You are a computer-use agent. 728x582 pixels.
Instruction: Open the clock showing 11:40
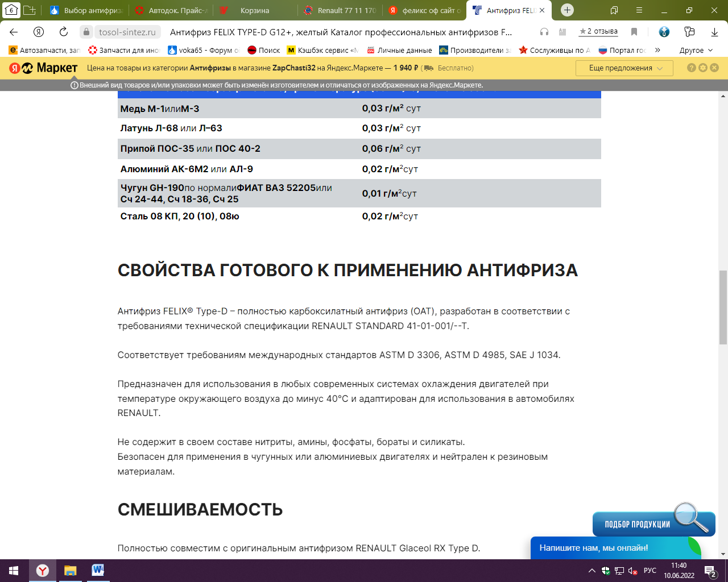point(679,571)
